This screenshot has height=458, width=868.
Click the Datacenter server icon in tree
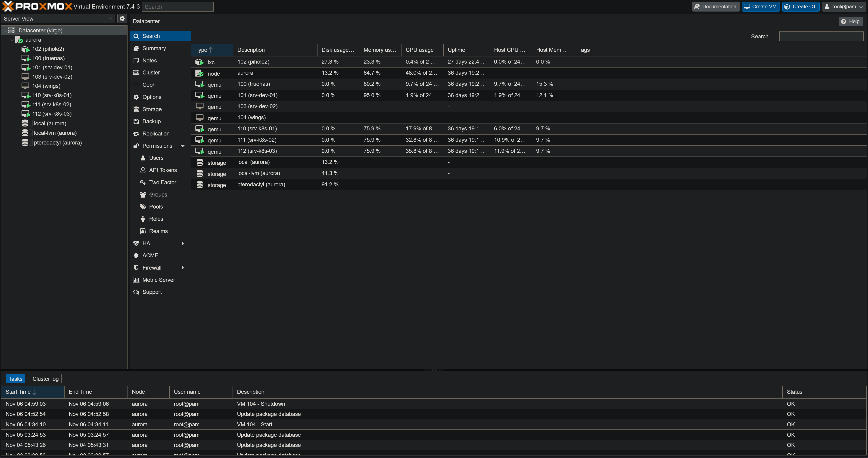[x=12, y=30]
